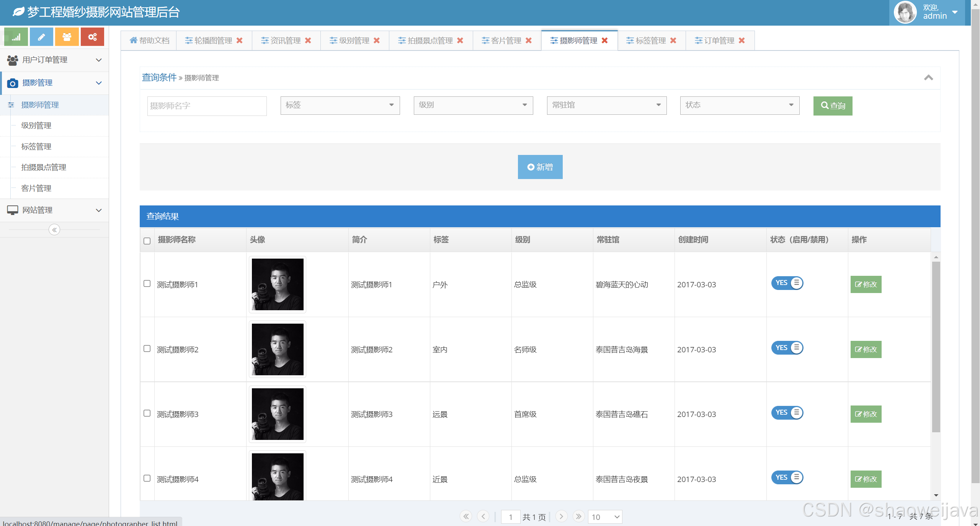Click the orange users shortcut icon

(x=67, y=37)
